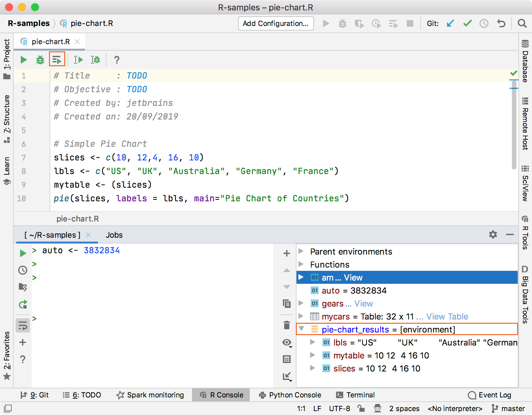Delete selected variable using trash icon
This screenshot has width=532, height=415.
pos(286,325)
